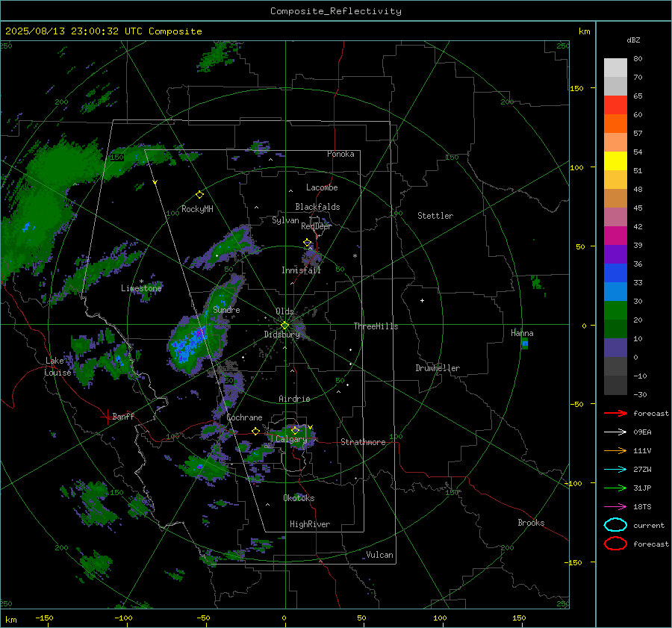Click the Red Deer city label

pos(317,226)
